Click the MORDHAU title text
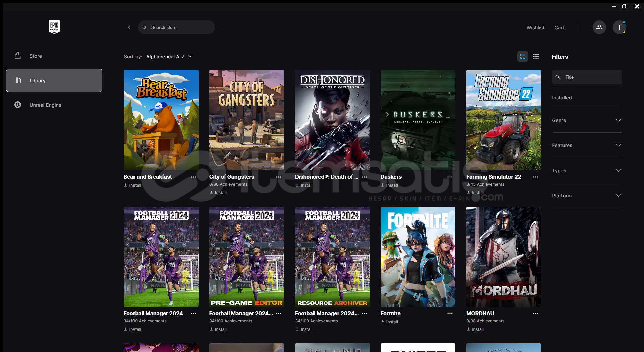The height and width of the screenshot is (352, 644). pyautogui.click(x=480, y=313)
